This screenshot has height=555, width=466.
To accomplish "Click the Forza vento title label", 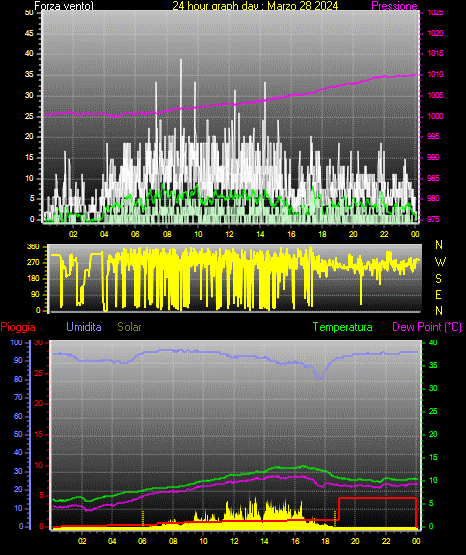I will click(x=64, y=6).
